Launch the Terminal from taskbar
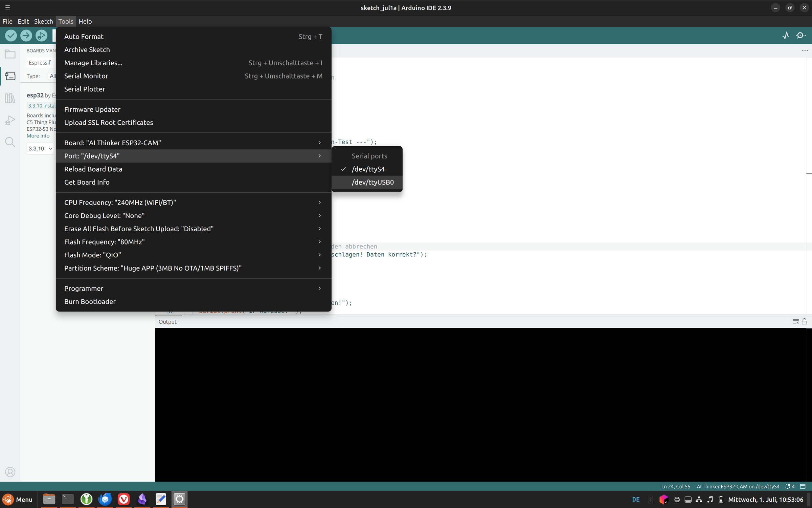The height and width of the screenshot is (508, 812). pyautogui.click(x=68, y=499)
